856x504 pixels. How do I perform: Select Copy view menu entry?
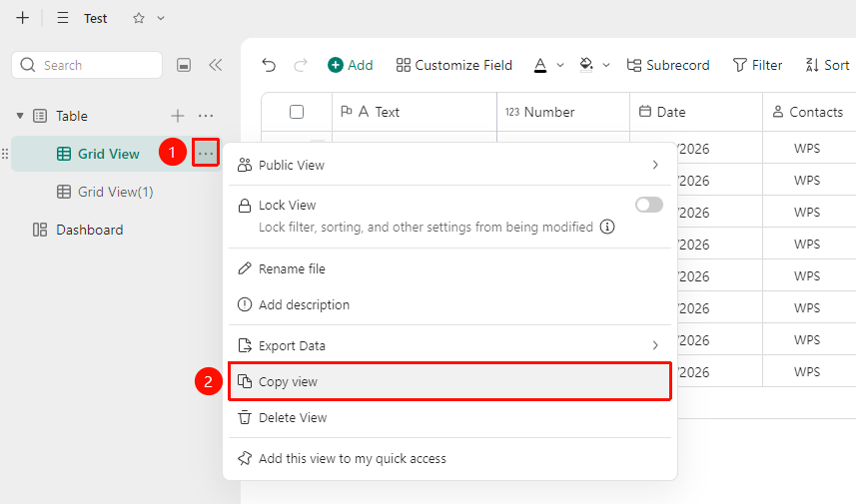pos(449,382)
